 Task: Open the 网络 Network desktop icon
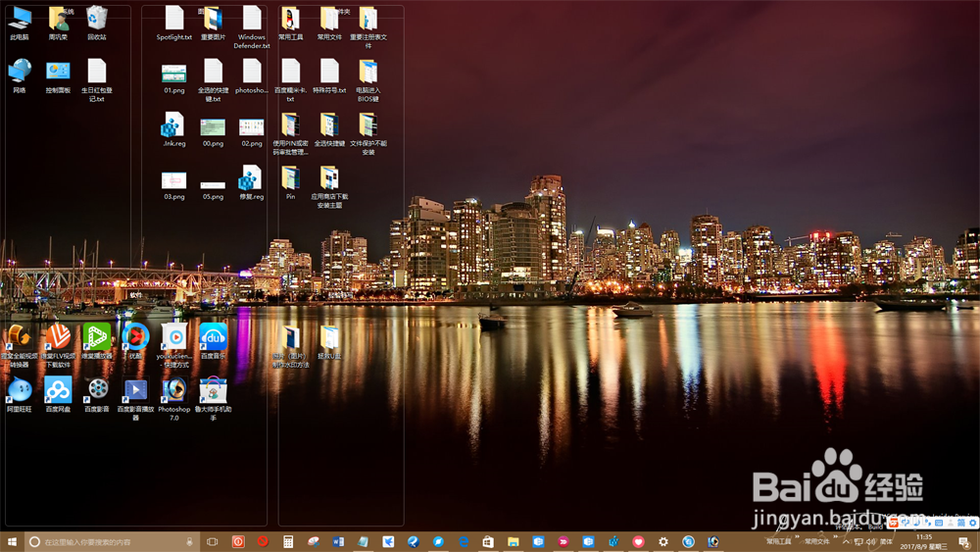click(x=20, y=76)
